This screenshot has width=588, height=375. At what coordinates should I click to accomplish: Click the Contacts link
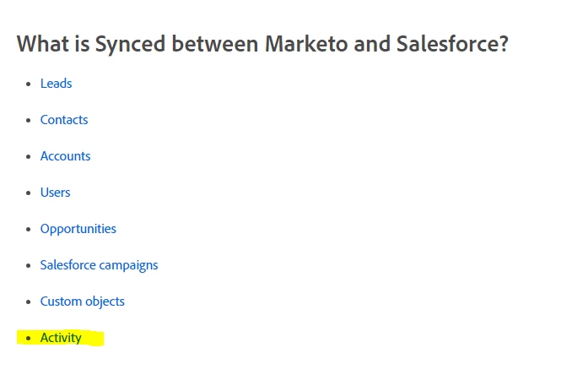pos(64,120)
